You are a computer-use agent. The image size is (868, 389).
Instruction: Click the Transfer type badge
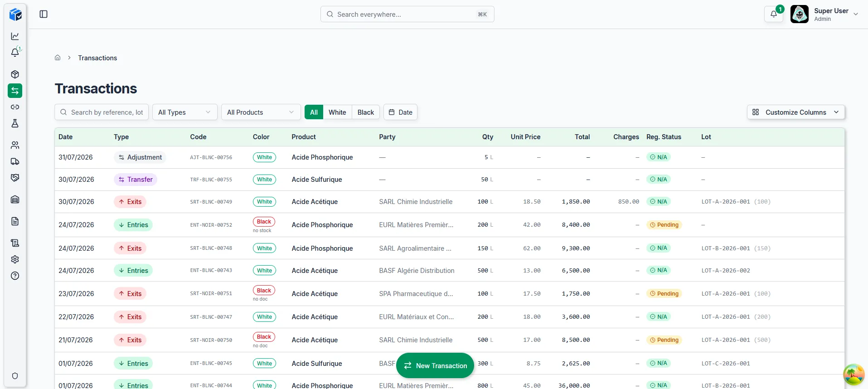tap(136, 180)
